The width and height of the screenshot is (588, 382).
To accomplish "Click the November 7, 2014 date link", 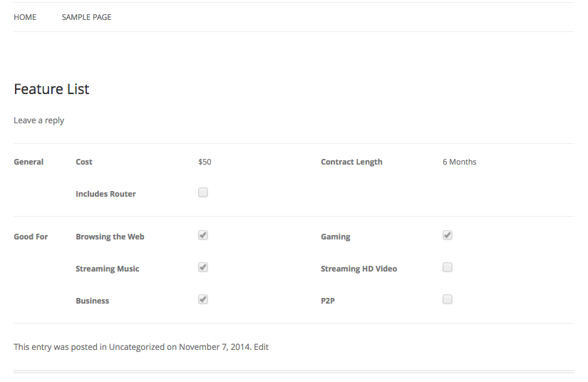I will pyautogui.click(x=214, y=347).
